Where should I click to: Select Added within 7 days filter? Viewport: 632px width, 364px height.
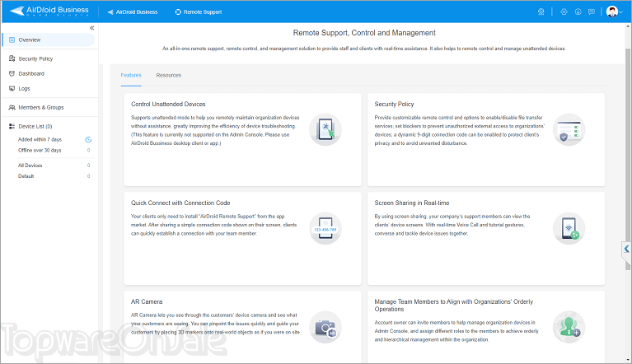[x=40, y=140]
